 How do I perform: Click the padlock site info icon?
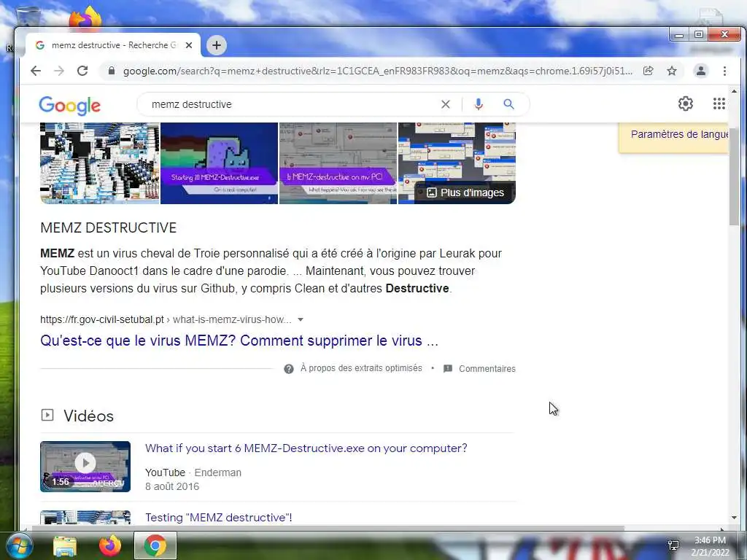[112, 71]
